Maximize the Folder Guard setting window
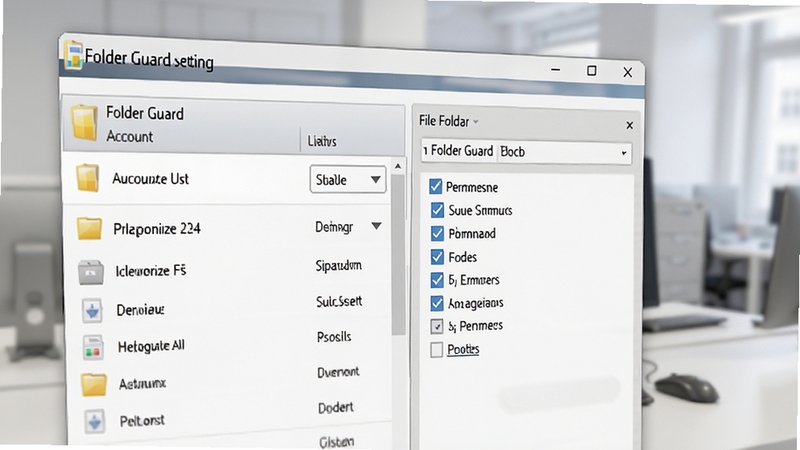 pyautogui.click(x=592, y=71)
